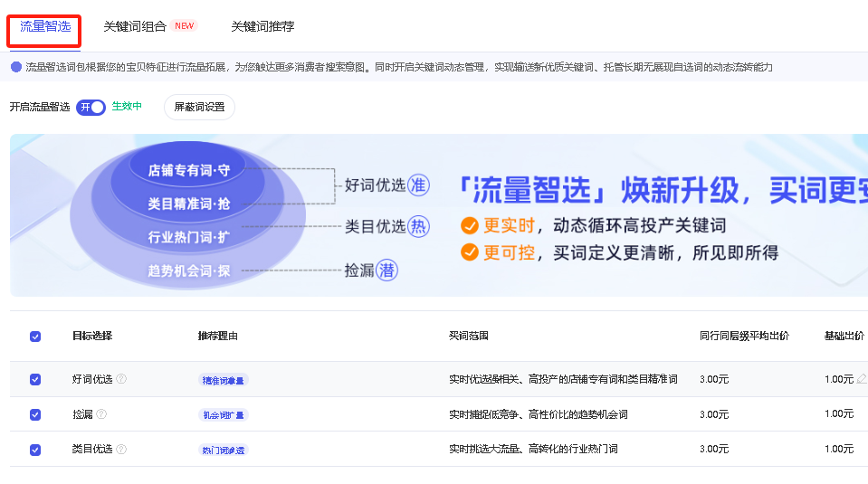Click 1.00元 base bid in 捡漏 row
The image size is (868, 484).
[839, 413]
